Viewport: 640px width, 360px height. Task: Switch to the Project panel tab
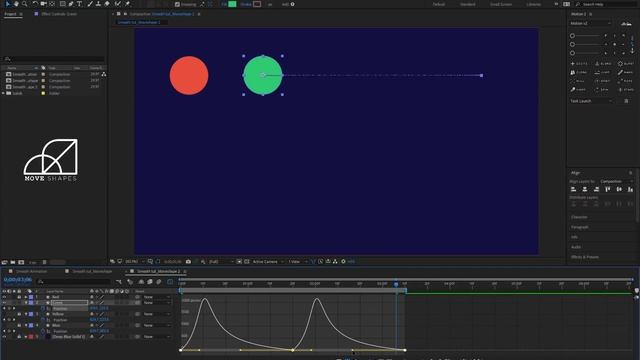click(x=10, y=14)
